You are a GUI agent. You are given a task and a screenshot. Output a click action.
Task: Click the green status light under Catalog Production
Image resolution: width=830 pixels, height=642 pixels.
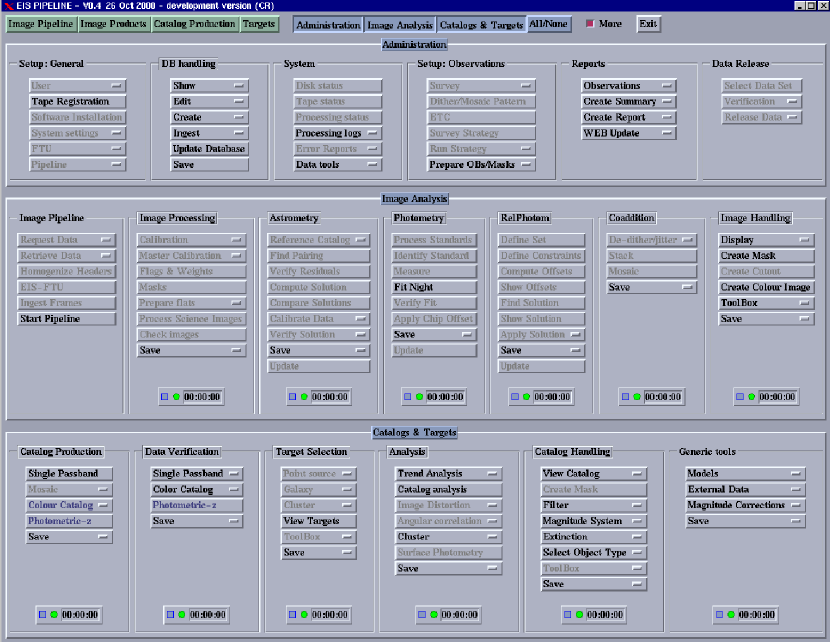click(55, 614)
